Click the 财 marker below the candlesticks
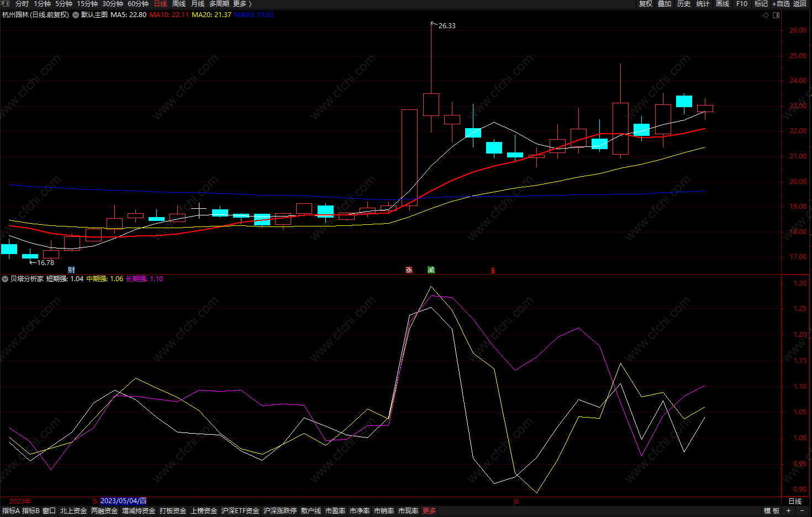The image size is (812, 517). pyautogui.click(x=71, y=270)
